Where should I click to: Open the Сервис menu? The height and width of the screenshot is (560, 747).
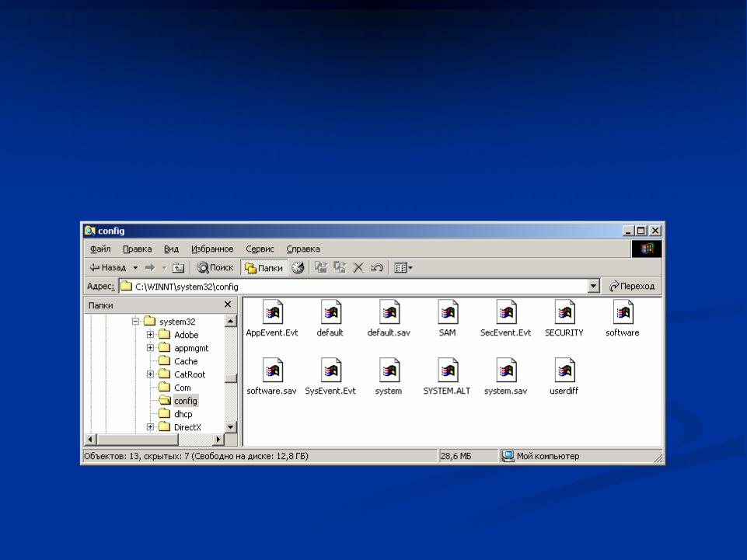pyautogui.click(x=260, y=249)
